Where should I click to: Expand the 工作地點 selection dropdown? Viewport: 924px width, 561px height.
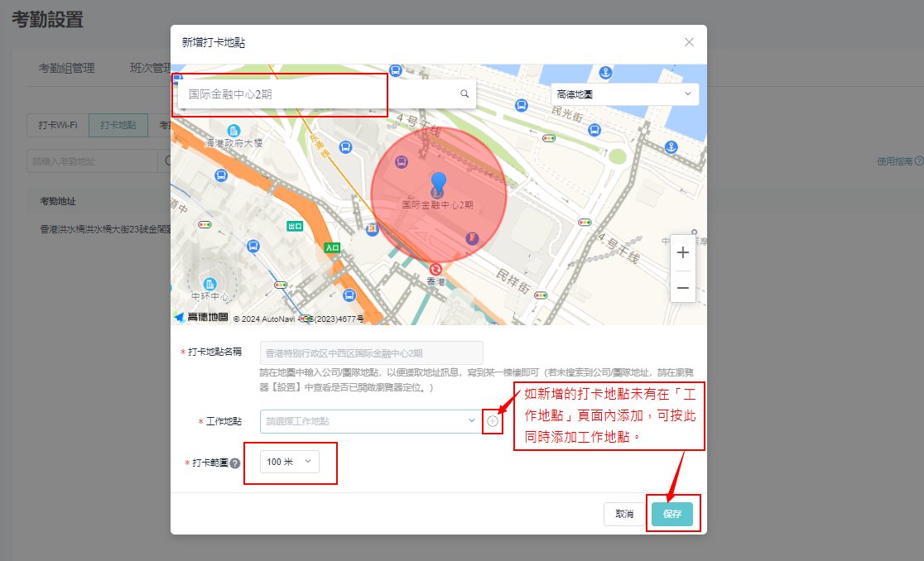(368, 421)
